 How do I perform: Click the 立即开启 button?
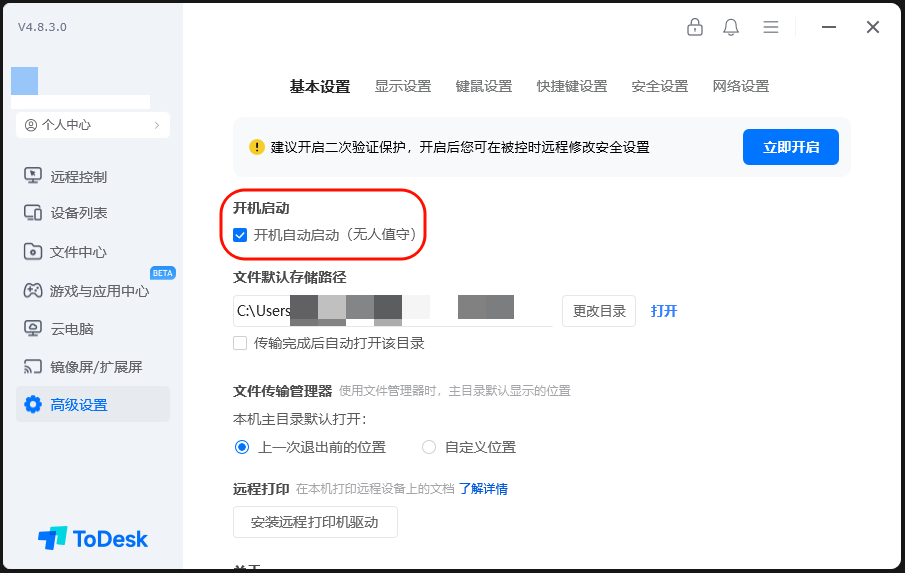coord(791,147)
